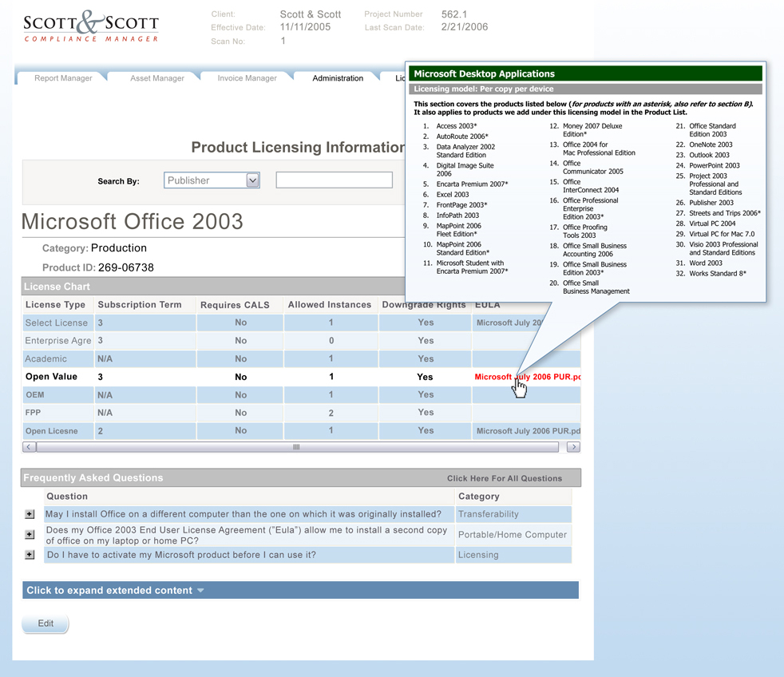The height and width of the screenshot is (677, 784).
Task: Select the 'FPP' license type cell
Action: click(58, 413)
